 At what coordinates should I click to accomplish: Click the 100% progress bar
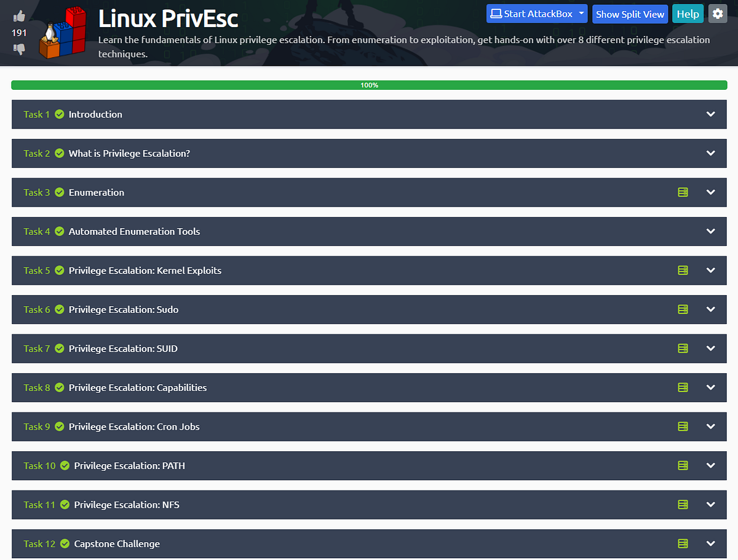(369, 85)
